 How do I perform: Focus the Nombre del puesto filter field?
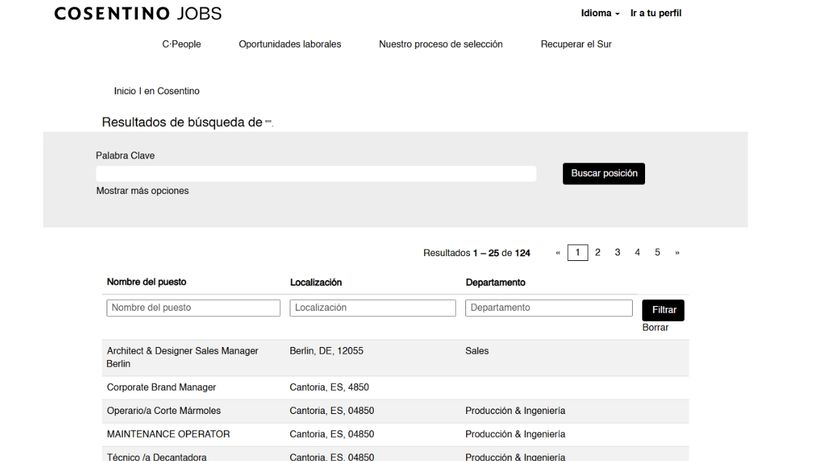(x=193, y=308)
